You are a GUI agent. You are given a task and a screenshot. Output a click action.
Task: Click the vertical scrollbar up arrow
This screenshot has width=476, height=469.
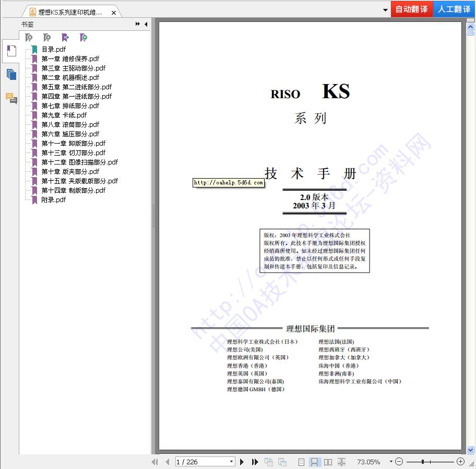471,27
